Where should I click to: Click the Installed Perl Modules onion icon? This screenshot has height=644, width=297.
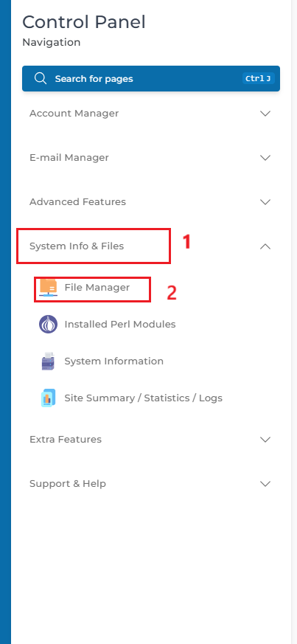coord(49,325)
